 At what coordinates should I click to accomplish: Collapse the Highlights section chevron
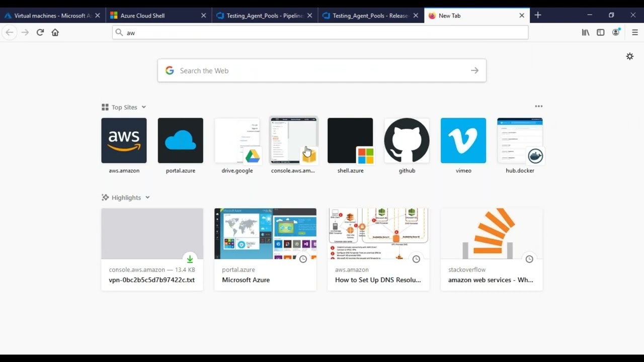pos(147,198)
